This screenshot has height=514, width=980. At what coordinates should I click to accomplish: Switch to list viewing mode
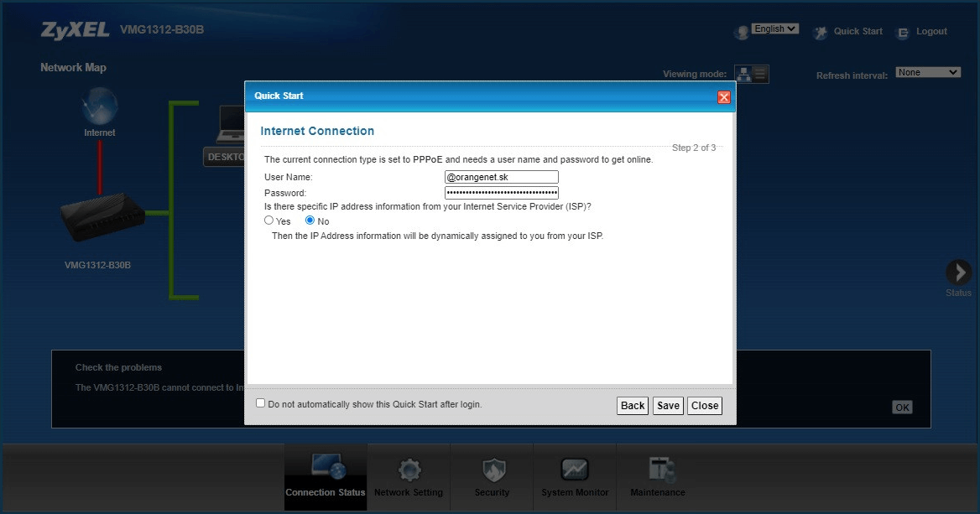[x=760, y=75]
